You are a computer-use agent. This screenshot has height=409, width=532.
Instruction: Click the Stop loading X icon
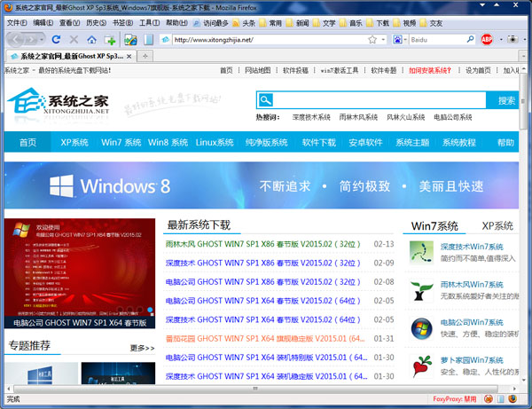pyautogui.click(x=74, y=40)
